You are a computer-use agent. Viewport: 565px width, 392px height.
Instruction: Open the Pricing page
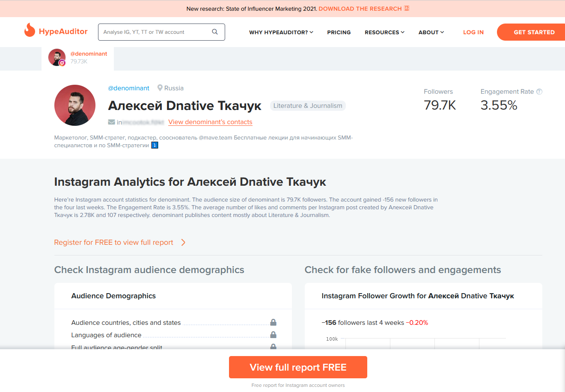coord(339,32)
